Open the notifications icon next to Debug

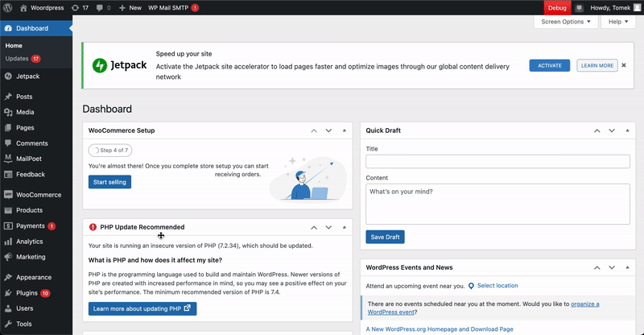(579, 8)
